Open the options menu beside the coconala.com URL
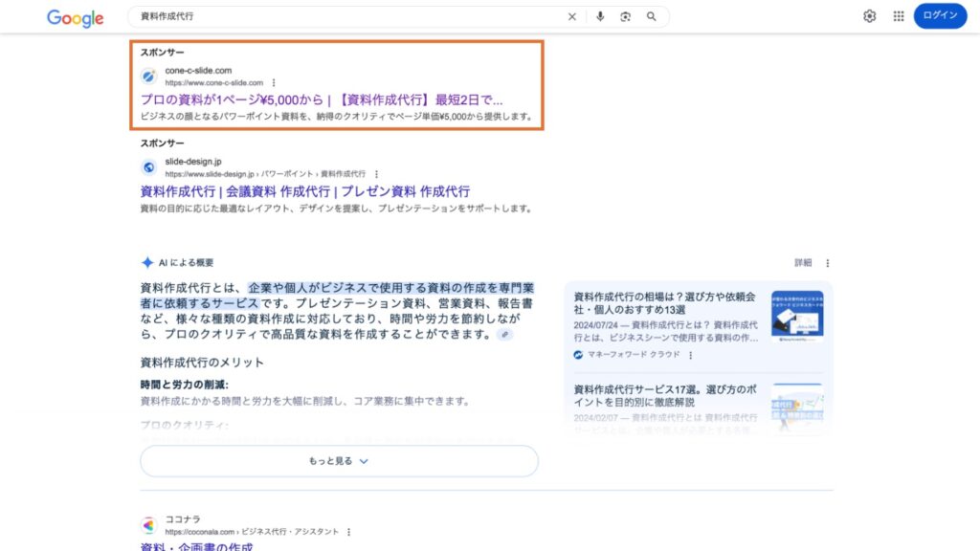Screen dimensions: 980x551 click(x=348, y=532)
